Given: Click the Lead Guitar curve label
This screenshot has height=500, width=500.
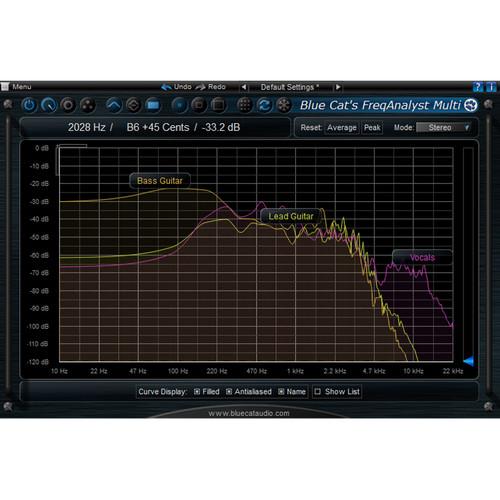Looking at the screenshot, I should 291,217.
